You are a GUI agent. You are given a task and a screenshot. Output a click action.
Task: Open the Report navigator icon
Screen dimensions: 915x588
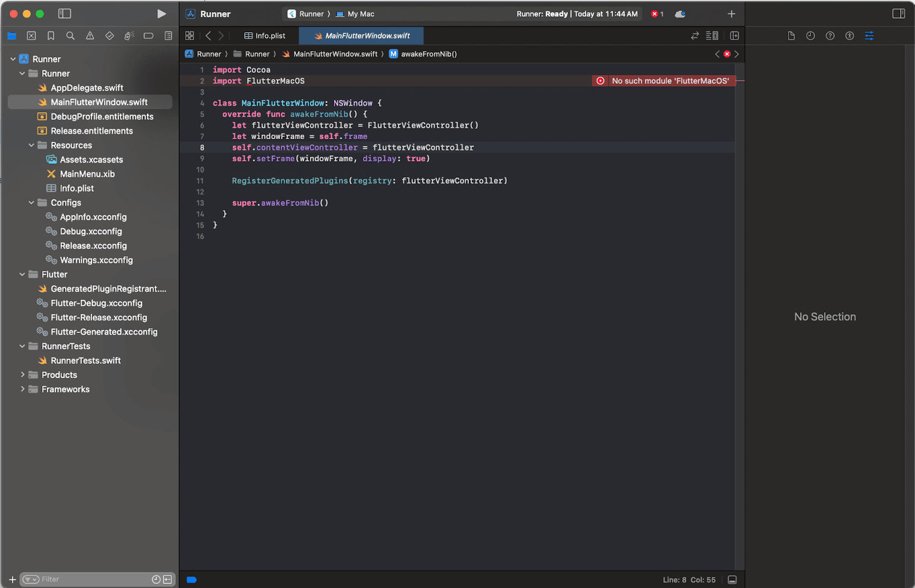click(168, 36)
